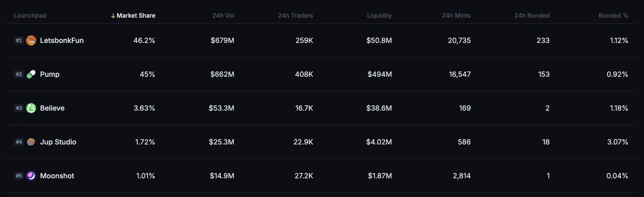The image size is (644, 197).
Task: Click the Launchpad column header
Action: [x=30, y=16]
